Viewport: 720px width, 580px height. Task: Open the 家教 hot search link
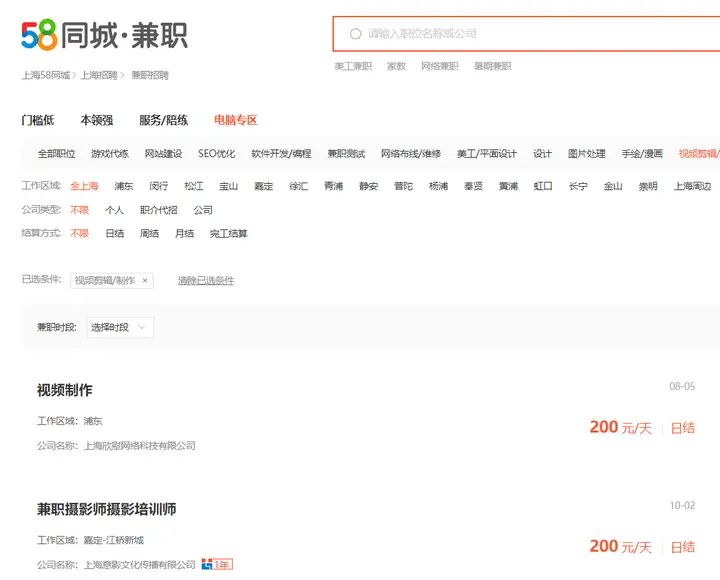[x=396, y=66]
